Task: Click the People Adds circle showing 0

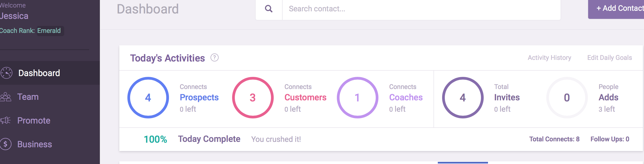Action: pos(567,98)
